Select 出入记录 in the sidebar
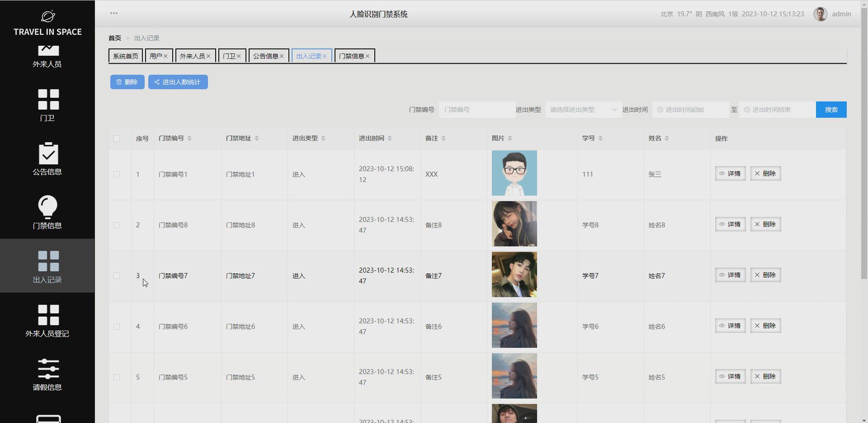The height and width of the screenshot is (423, 868). tap(47, 267)
